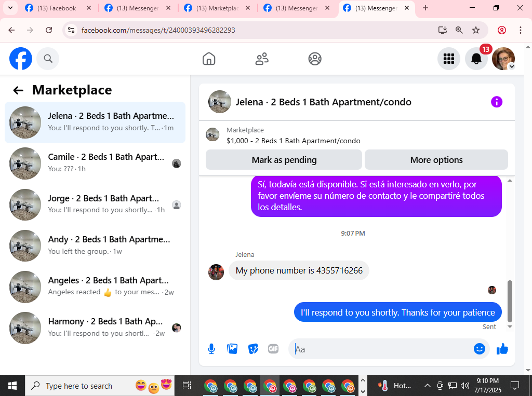Click the Spanish 'Sí, todavía está disponible' message
The height and width of the screenshot is (396, 532).
(376, 196)
